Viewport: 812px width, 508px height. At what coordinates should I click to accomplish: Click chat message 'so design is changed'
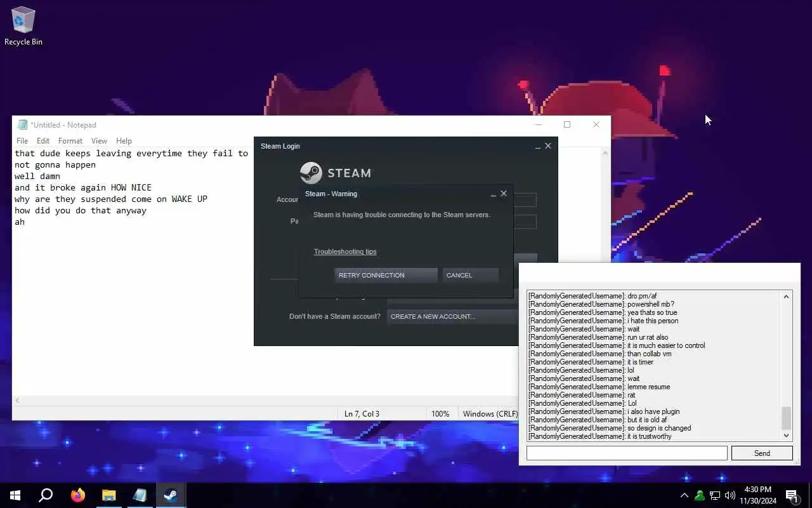[x=659, y=428]
